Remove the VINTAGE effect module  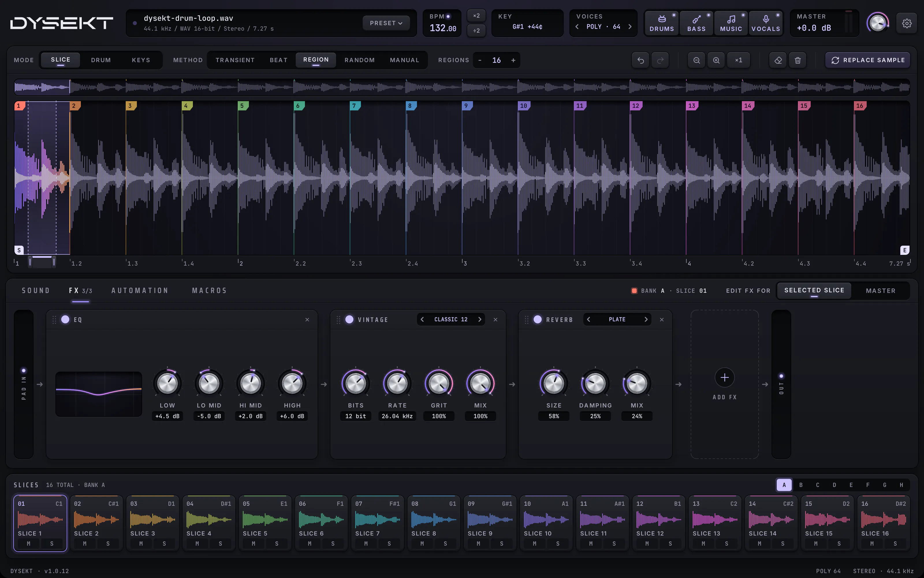coord(495,320)
